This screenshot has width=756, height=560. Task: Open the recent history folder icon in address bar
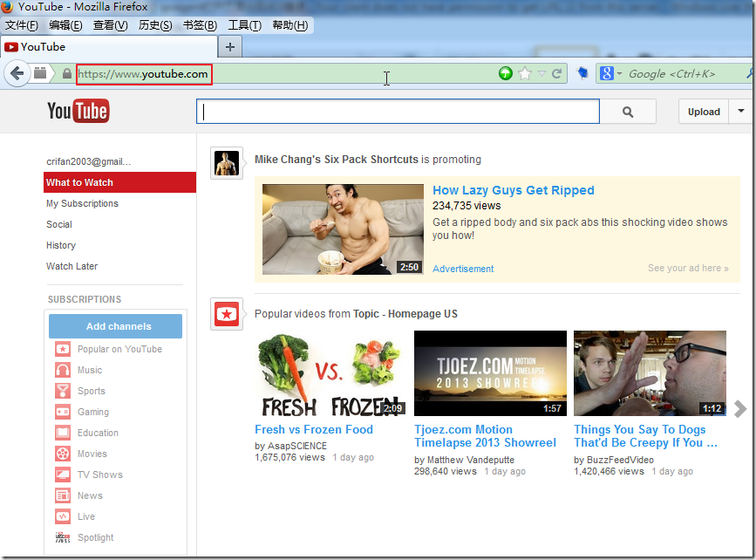[40, 73]
